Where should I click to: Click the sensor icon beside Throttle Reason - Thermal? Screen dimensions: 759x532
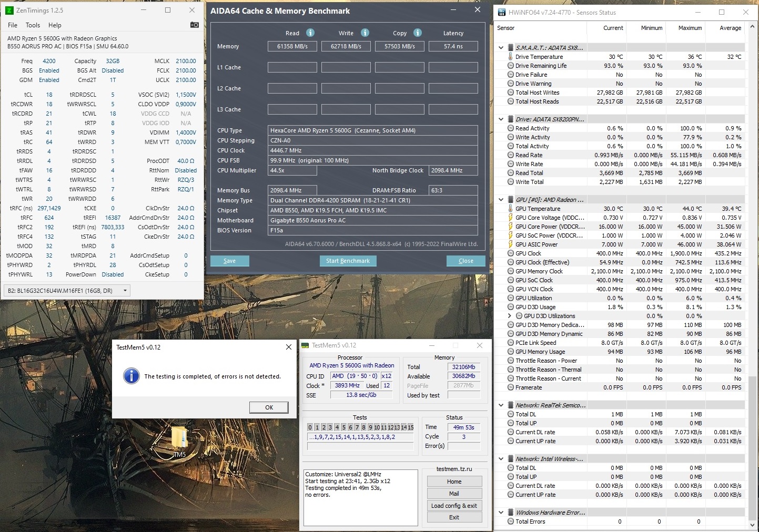[x=510, y=370]
